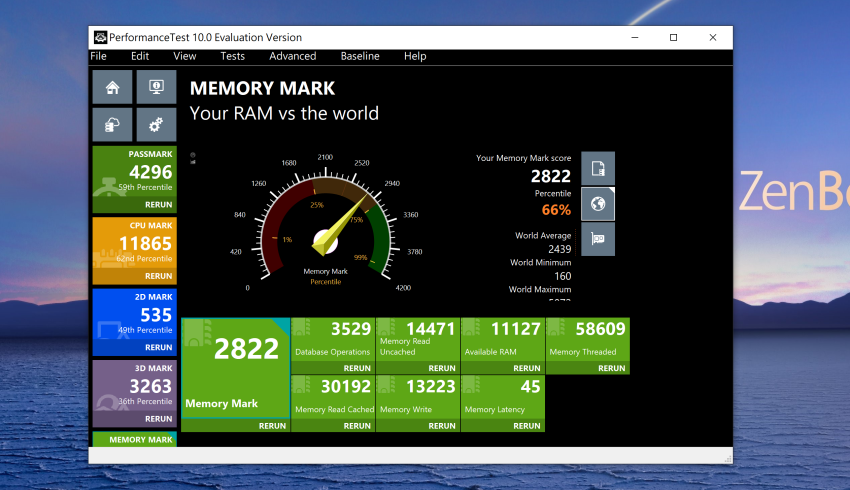The width and height of the screenshot is (850, 490).
Task: Open the File menu
Action: coord(98,56)
